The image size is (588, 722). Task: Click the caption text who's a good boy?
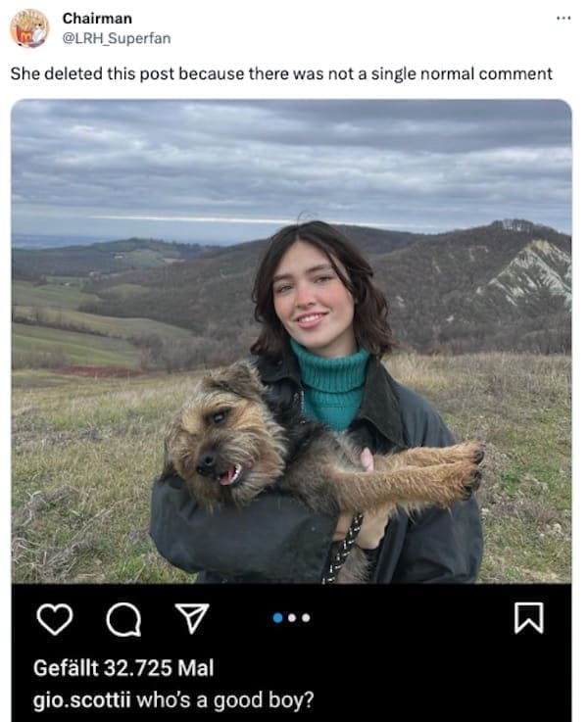pos(224,699)
